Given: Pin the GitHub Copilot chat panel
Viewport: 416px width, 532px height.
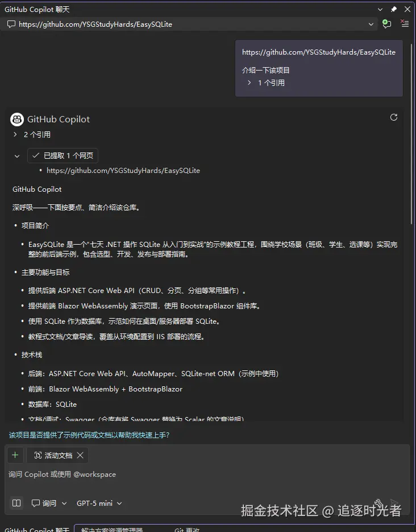Looking at the screenshot, I should coord(394,9).
